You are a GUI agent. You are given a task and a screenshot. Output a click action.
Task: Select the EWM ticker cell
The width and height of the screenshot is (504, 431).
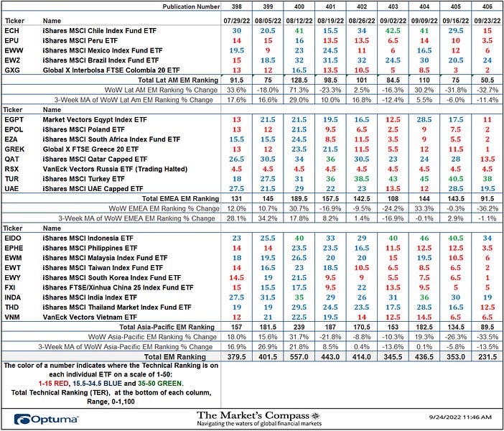13,258
